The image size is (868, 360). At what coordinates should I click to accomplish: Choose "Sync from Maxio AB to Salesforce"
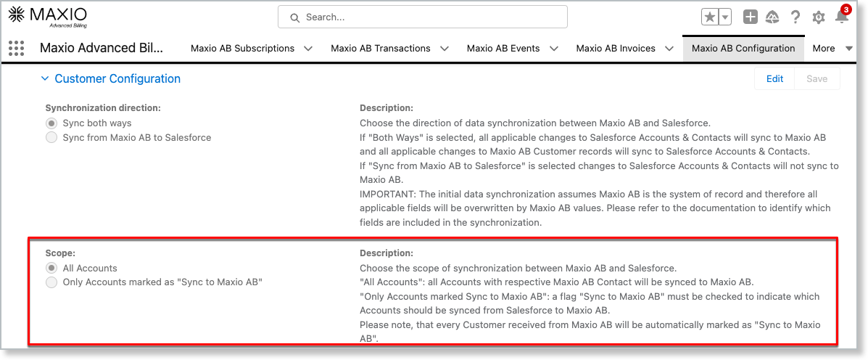(51, 137)
